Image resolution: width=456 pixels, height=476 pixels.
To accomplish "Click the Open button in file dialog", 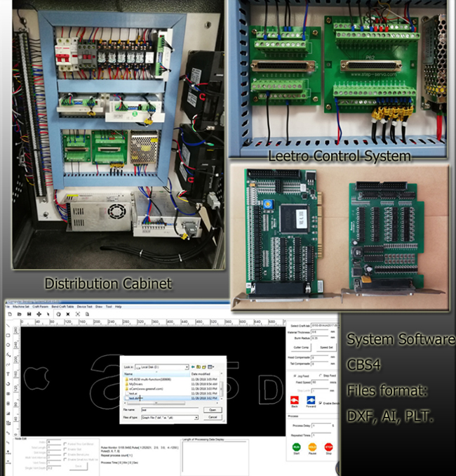I will coord(212,409).
